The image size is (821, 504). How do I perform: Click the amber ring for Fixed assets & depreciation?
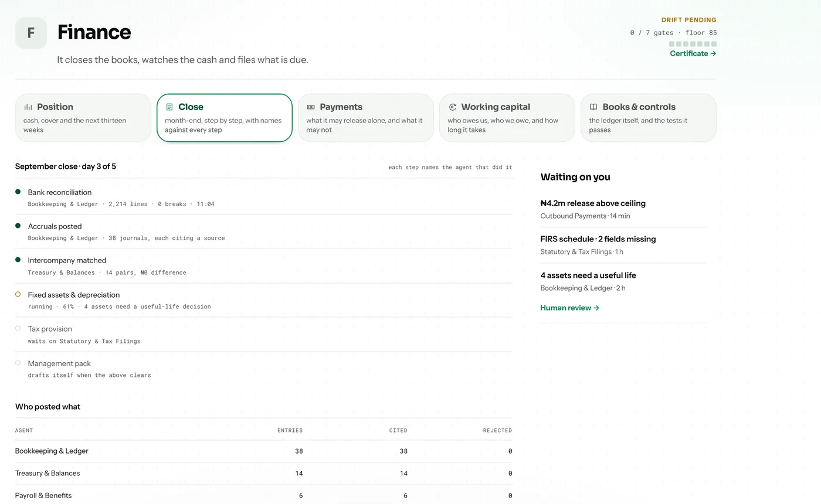18,294
